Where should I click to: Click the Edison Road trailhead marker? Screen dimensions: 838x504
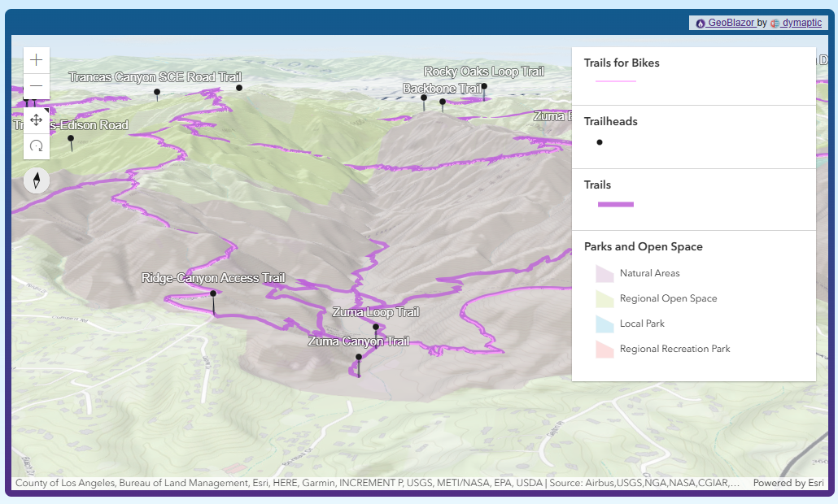click(71, 139)
